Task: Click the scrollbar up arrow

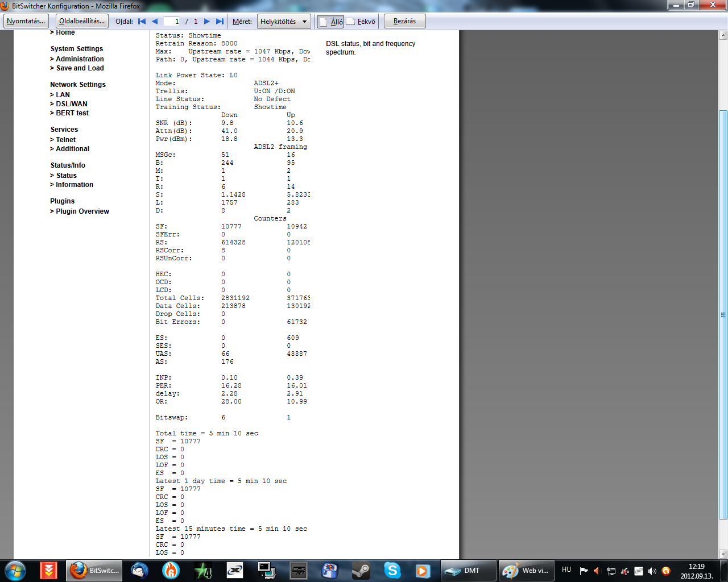Action: point(723,35)
